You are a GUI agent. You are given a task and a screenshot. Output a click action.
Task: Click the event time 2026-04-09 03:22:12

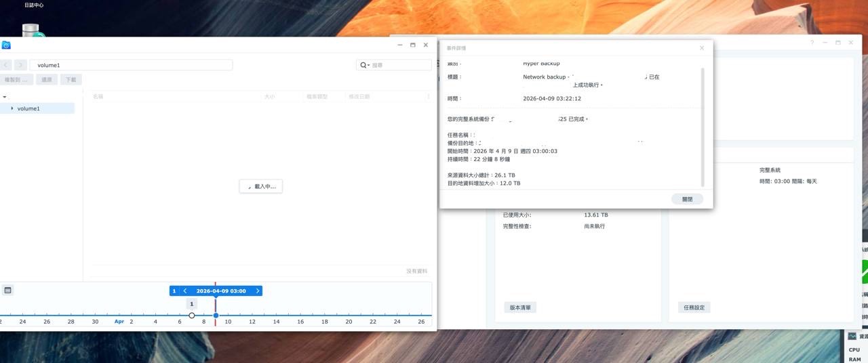click(x=552, y=98)
